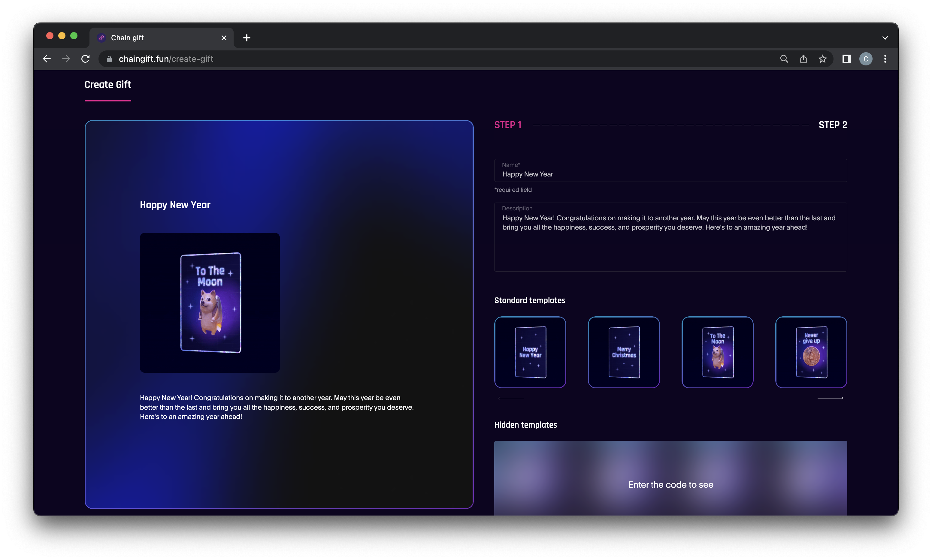932x560 pixels.
Task: Bookmark this page with the star
Action: tap(822, 59)
